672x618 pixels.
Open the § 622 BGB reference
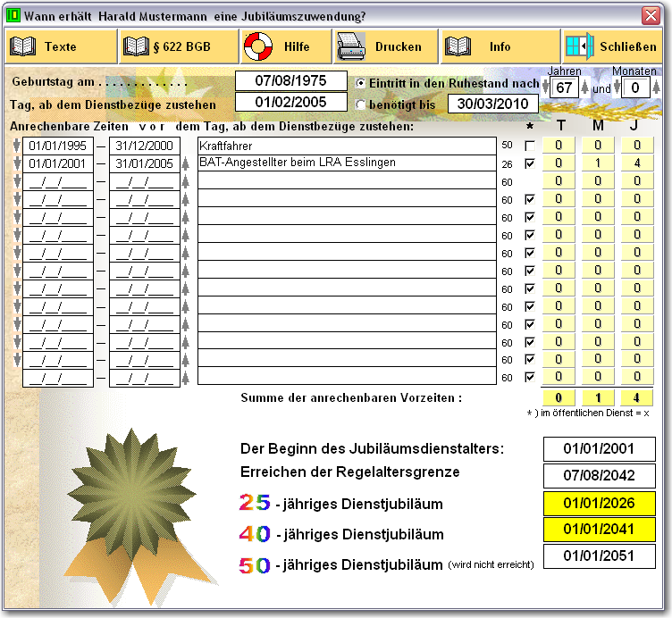(179, 46)
